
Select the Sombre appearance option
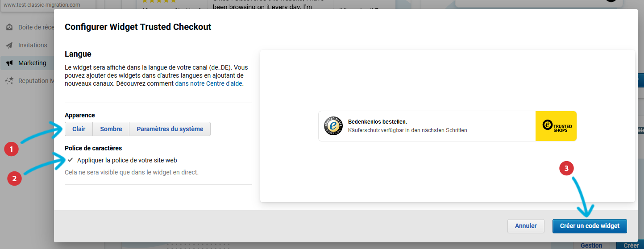coord(111,129)
